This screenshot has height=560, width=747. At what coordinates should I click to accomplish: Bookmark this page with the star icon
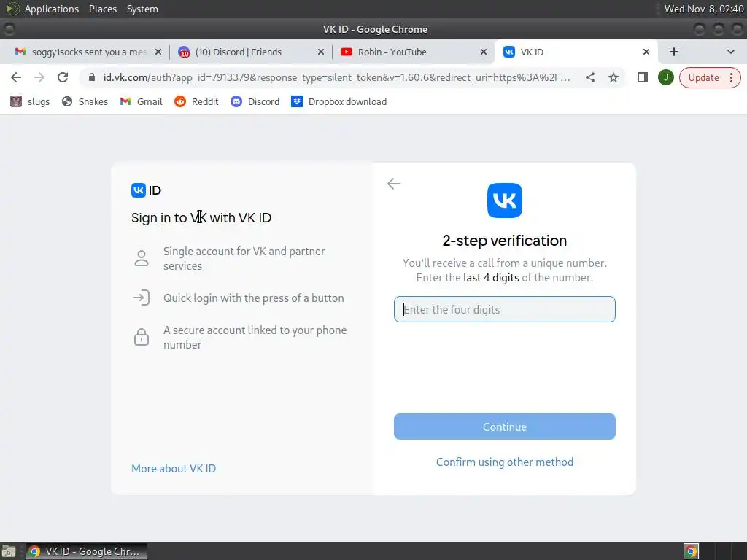pyautogui.click(x=613, y=77)
